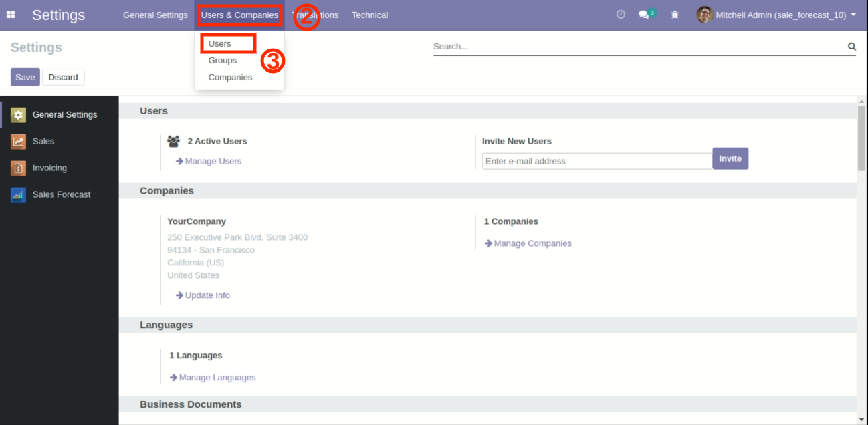Image resolution: width=868 pixels, height=425 pixels.
Task: Click the search magnifier icon
Action: 851,47
